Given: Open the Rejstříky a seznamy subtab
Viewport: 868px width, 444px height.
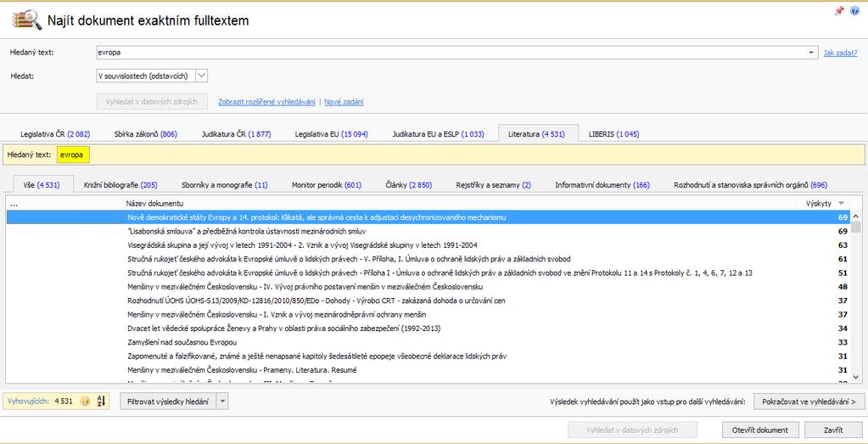Looking at the screenshot, I should (x=493, y=185).
